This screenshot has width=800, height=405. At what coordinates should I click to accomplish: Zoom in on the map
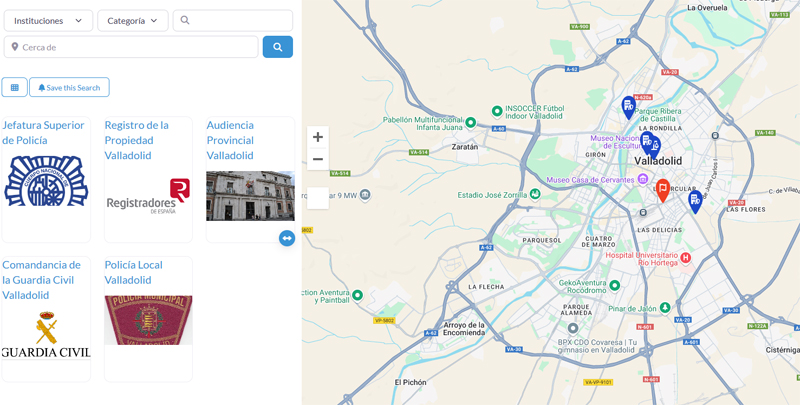coord(317,137)
